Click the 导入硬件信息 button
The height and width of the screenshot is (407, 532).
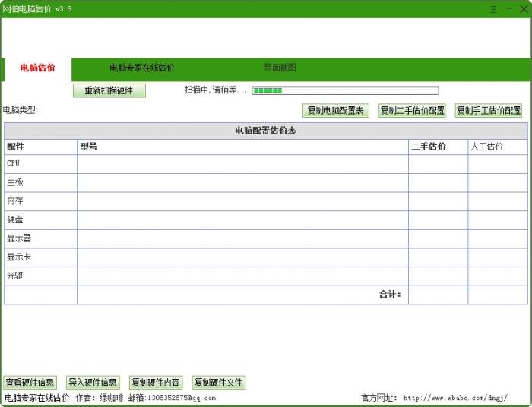coord(93,383)
